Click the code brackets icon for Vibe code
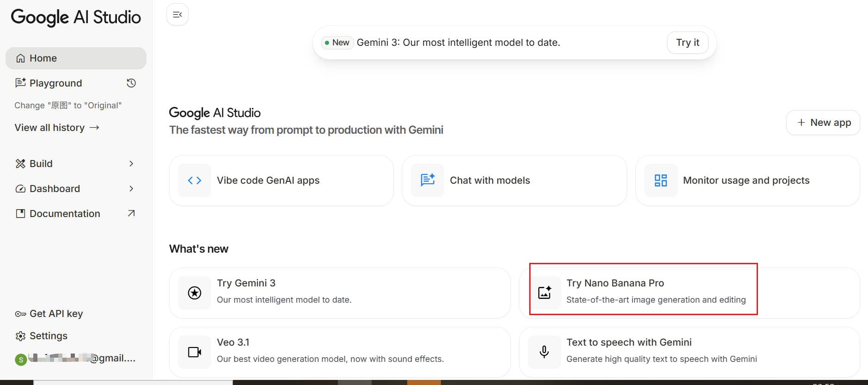This screenshot has height=385, width=868. click(x=195, y=180)
